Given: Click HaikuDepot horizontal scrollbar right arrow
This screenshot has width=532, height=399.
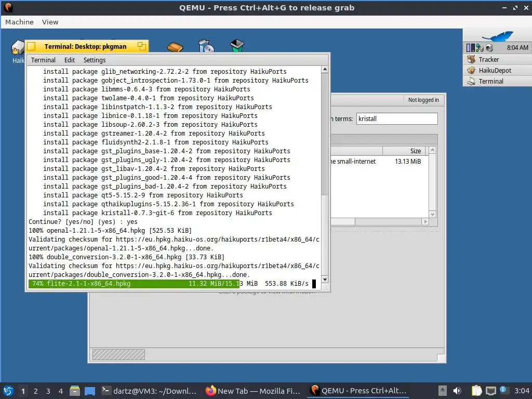Looking at the screenshot, I should 425,221.
